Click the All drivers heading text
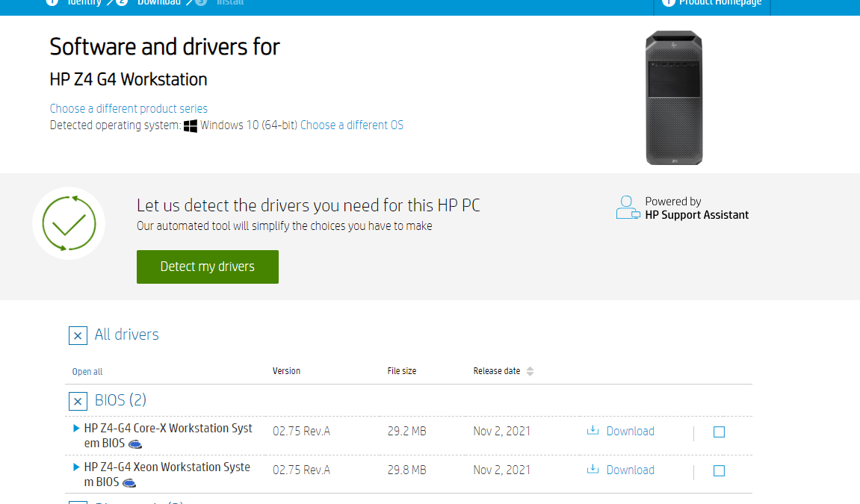 (x=127, y=335)
